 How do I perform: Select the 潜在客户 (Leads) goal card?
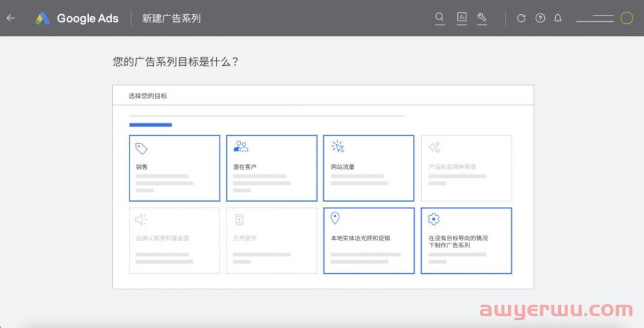pyautogui.click(x=272, y=168)
